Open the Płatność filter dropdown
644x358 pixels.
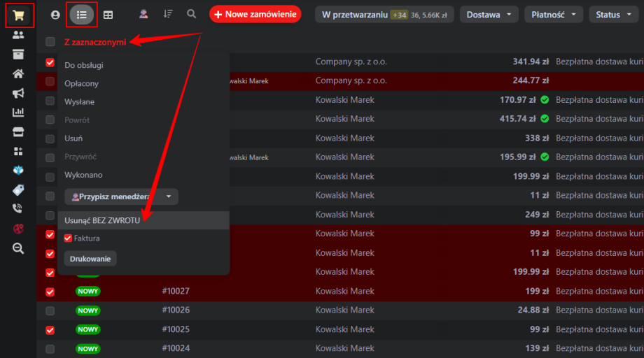tap(556, 15)
